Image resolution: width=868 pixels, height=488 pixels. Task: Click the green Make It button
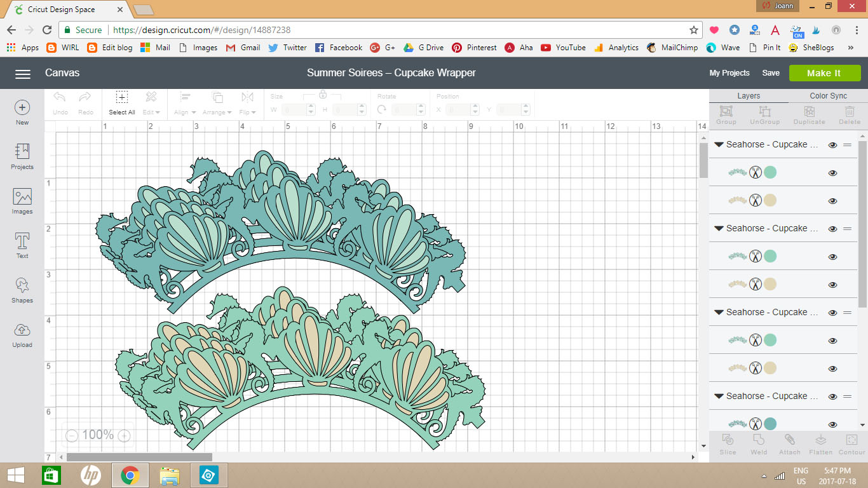coord(824,73)
